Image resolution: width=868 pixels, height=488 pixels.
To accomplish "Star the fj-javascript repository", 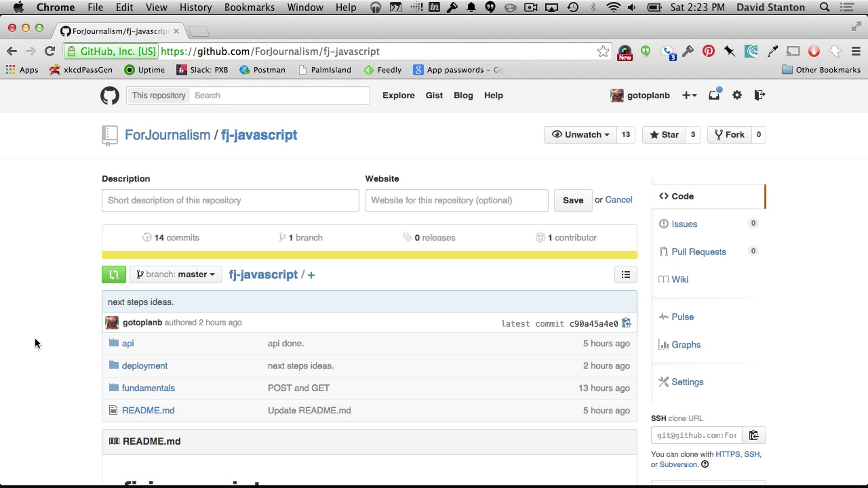I will coord(664,134).
